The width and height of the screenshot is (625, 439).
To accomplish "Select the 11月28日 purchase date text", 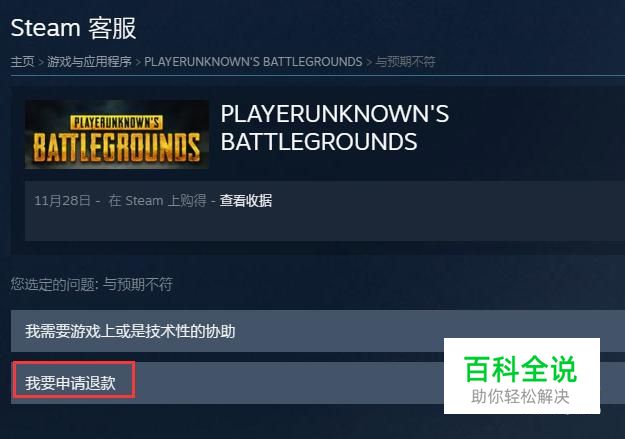I will tap(62, 201).
